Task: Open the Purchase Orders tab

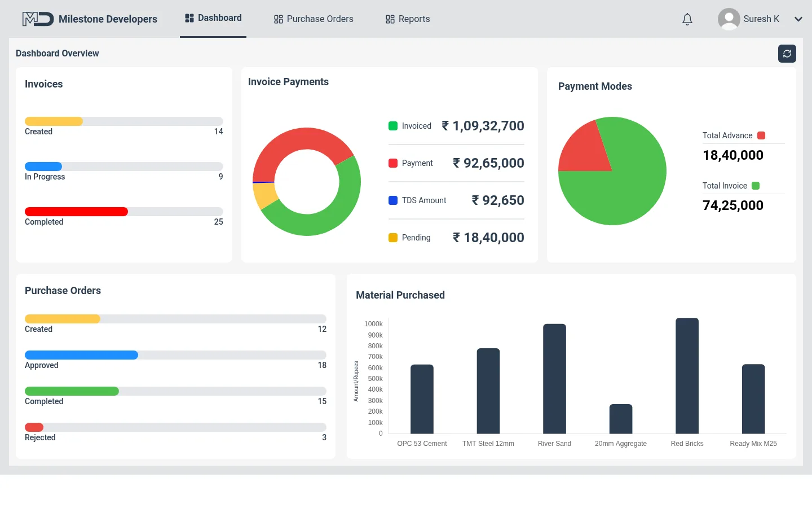Action: tap(314, 19)
